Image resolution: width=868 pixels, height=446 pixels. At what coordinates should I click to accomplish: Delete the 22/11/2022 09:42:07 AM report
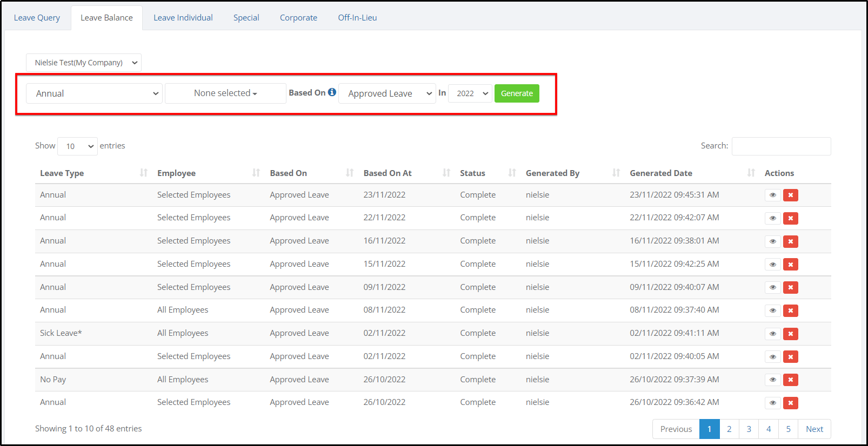point(791,218)
